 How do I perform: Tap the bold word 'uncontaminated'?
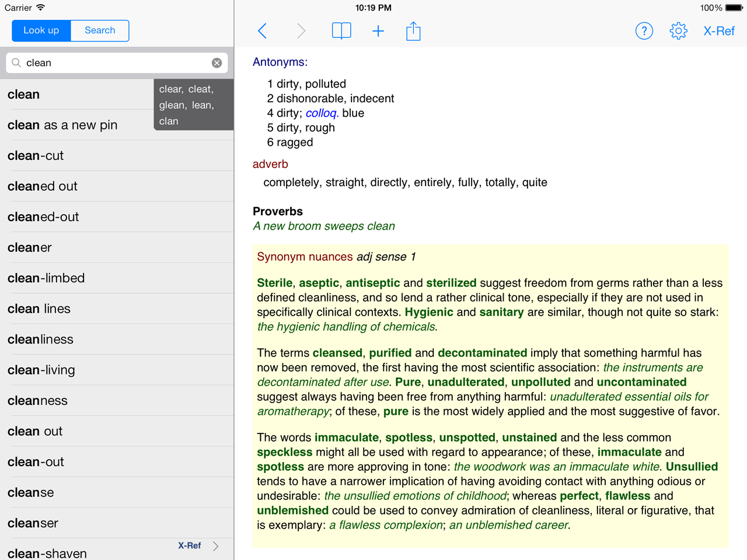(641, 382)
